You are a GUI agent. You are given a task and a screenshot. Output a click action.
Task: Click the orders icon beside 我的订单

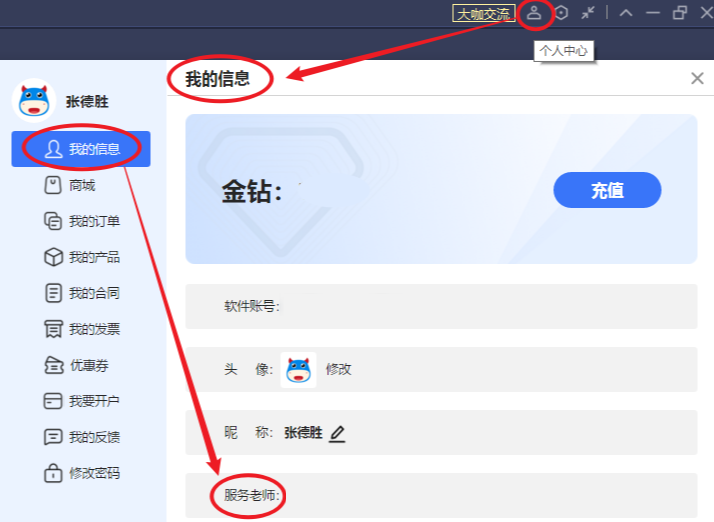coord(53,221)
